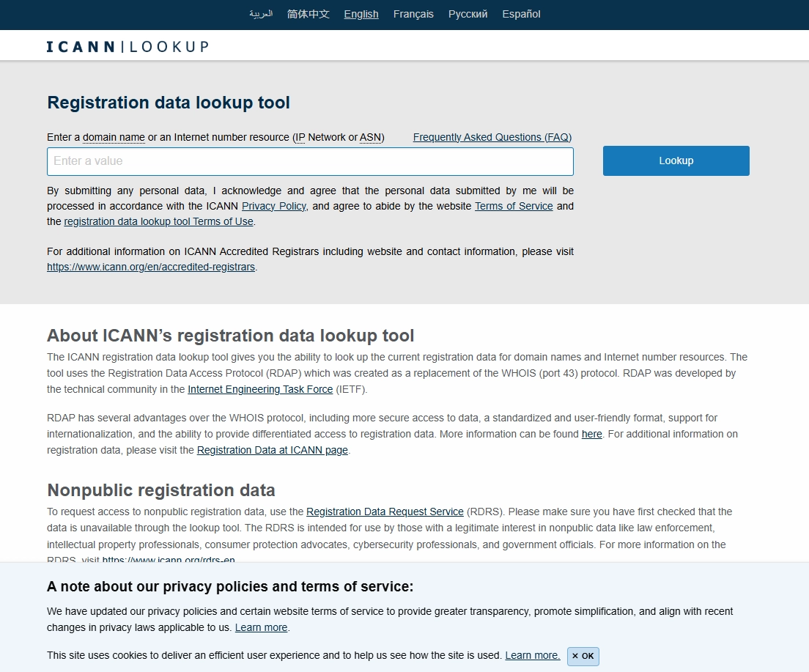Screen dimensions: 809x672
Task: Click the 'here' link about RDAP
Action: [591, 434]
